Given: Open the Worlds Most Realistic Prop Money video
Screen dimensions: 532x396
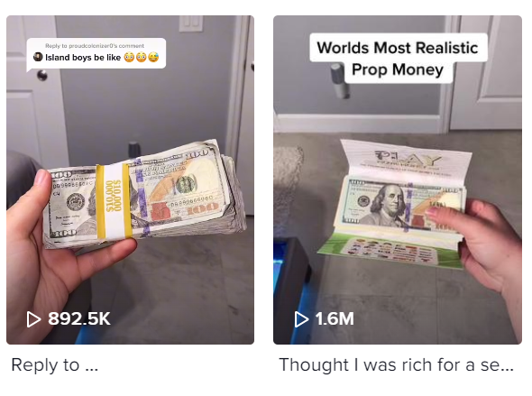Looking at the screenshot, I should pyautogui.click(x=398, y=180).
